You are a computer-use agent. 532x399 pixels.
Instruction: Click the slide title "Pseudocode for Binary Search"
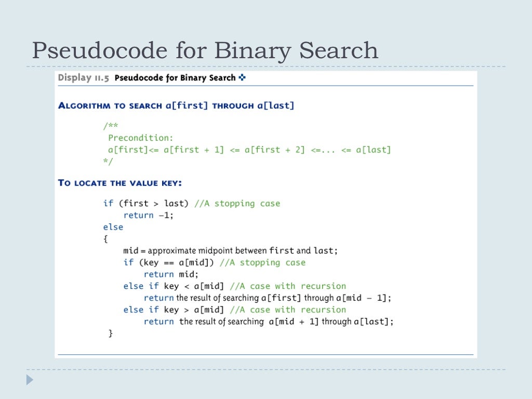[x=205, y=51]
